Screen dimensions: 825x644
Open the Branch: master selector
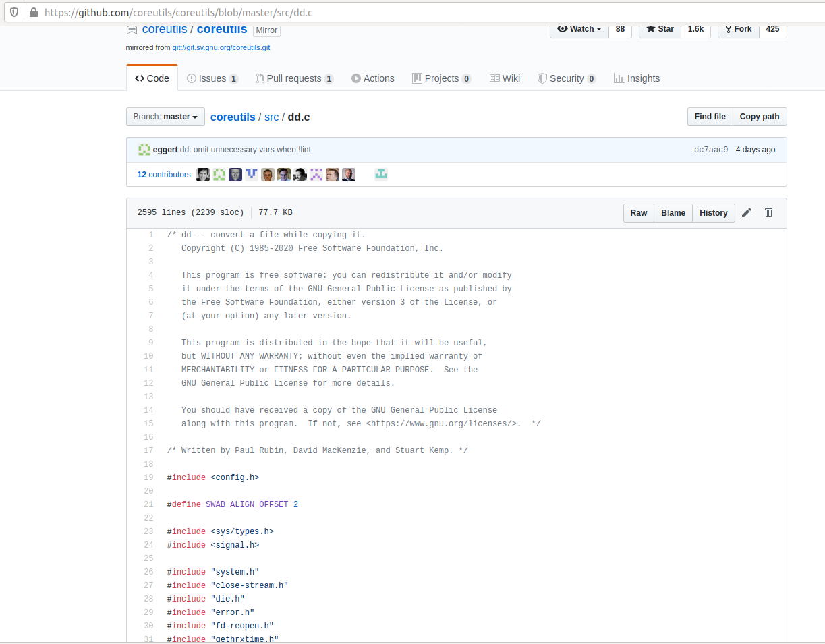pos(165,117)
